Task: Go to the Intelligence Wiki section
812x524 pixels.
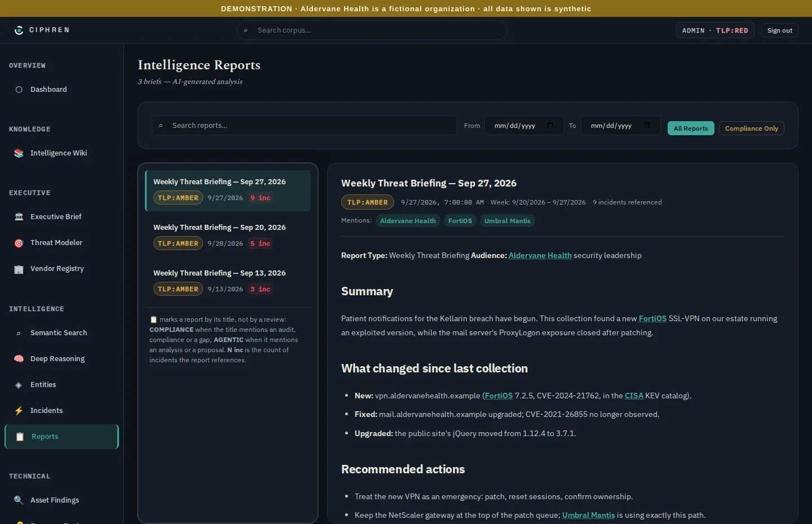Action: (62, 153)
